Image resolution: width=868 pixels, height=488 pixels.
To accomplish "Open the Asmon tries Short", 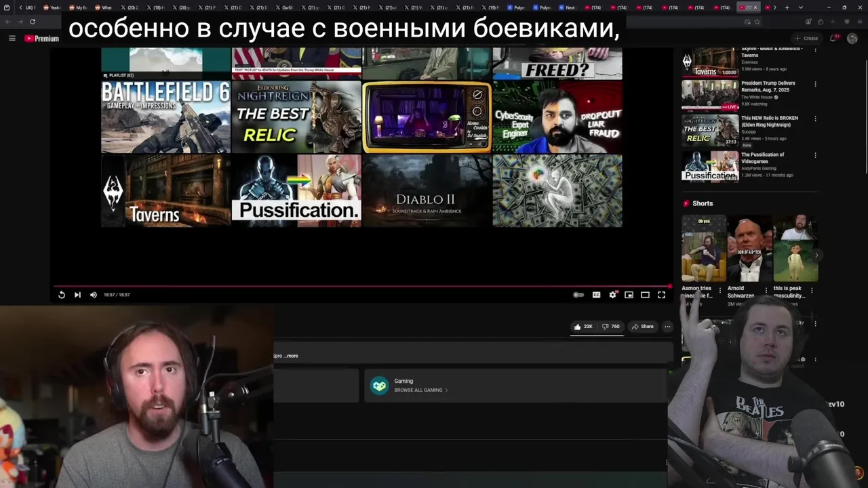I will pos(703,249).
